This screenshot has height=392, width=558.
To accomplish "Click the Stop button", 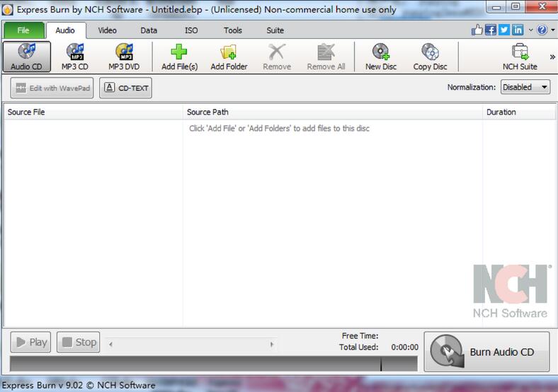I will click(79, 342).
